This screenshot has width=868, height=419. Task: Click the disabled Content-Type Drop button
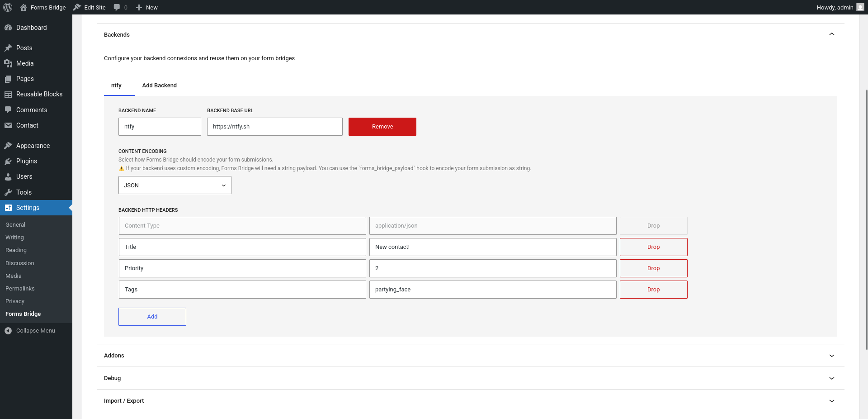654,226
